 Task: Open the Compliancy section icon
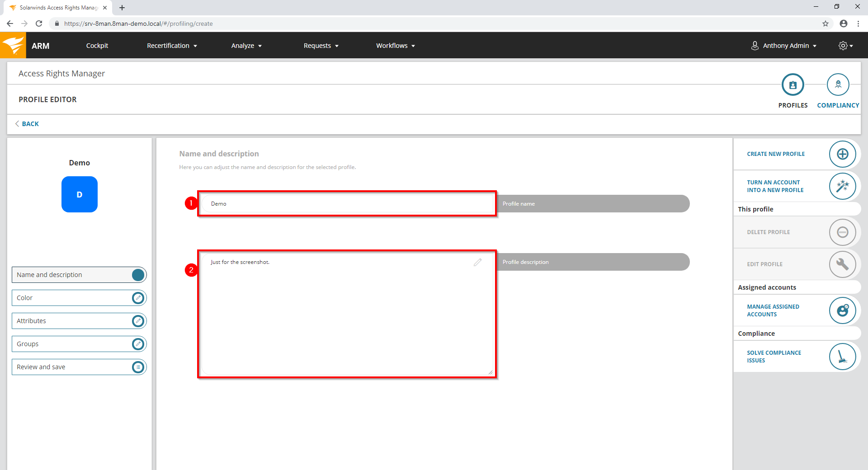coord(838,85)
